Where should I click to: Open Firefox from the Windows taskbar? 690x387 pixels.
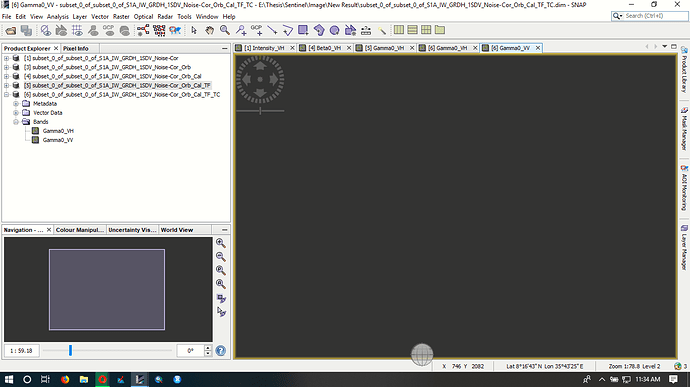(x=65, y=380)
